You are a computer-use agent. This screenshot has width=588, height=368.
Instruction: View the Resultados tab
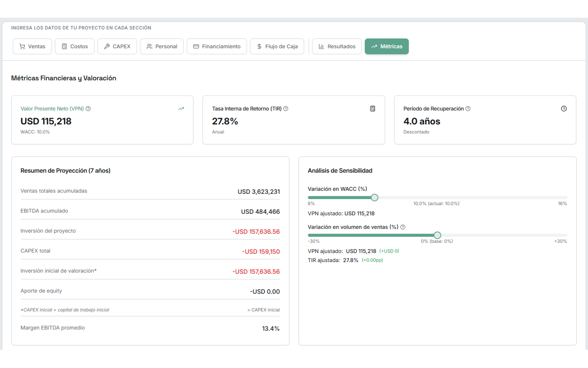pyautogui.click(x=337, y=46)
